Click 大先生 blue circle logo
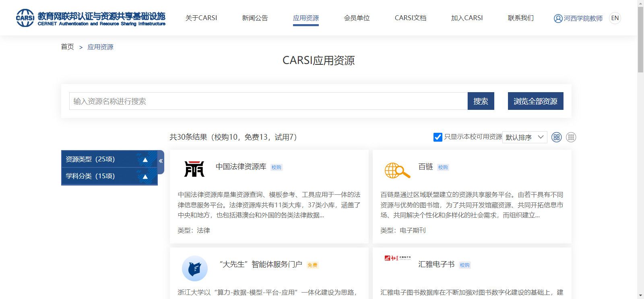 [x=195, y=268]
